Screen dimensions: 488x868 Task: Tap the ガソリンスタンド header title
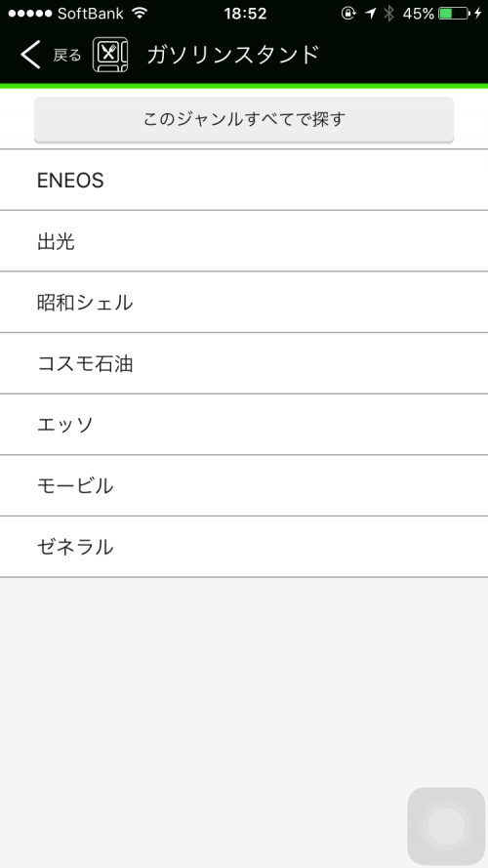(233, 55)
